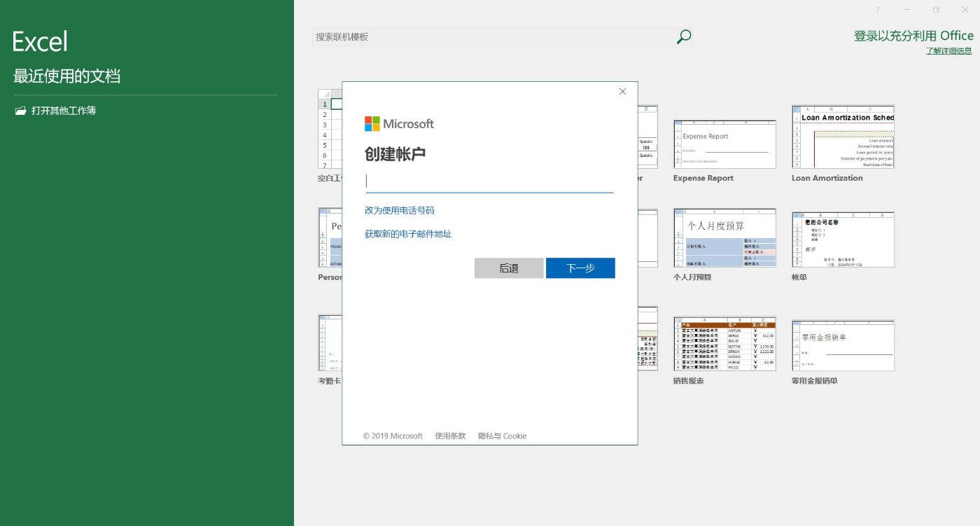Select the 帐单 template thumbnail
The height and width of the screenshot is (526, 980).
(x=843, y=239)
